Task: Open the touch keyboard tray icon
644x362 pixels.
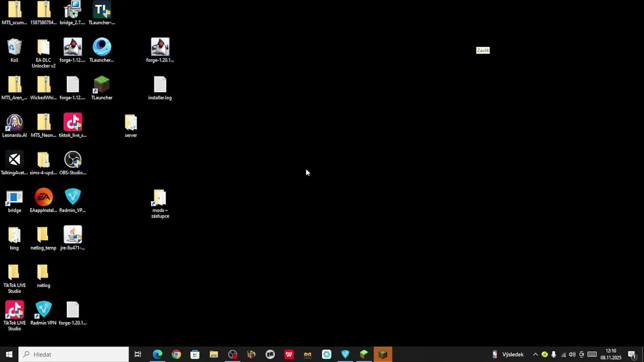Action: (592, 354)
